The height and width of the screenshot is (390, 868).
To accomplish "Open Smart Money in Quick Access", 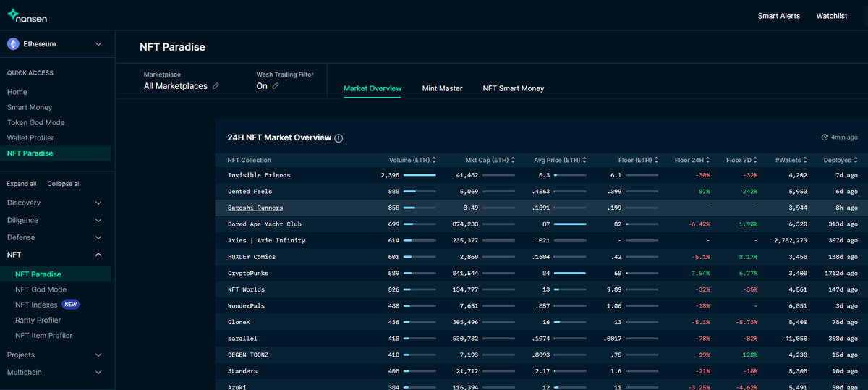I will [30, 107].
